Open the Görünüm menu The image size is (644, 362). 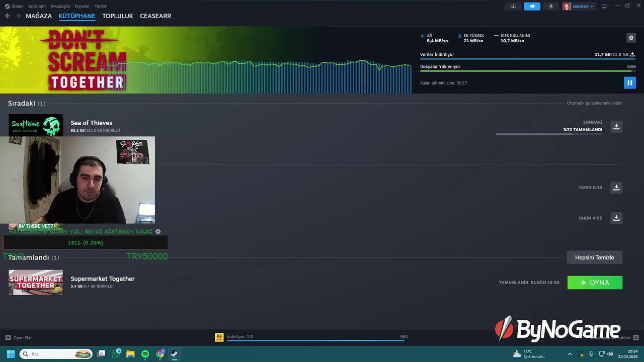pos(37,6)
